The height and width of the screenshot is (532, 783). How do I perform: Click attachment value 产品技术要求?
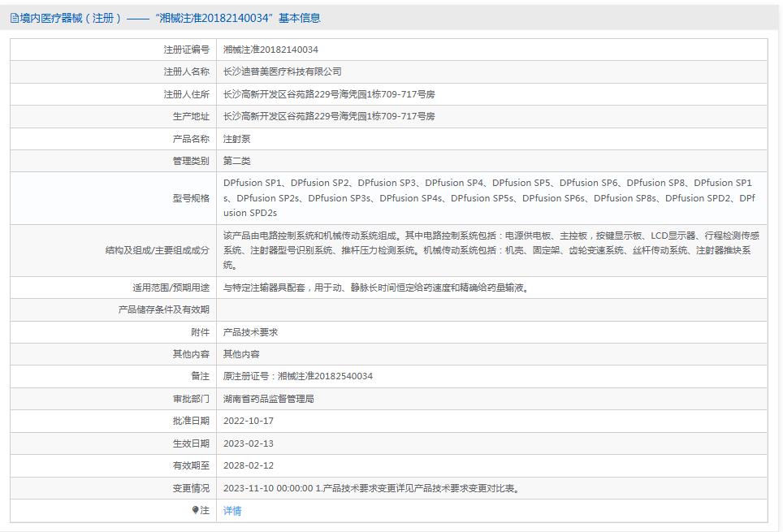click(x=250, y=332)
